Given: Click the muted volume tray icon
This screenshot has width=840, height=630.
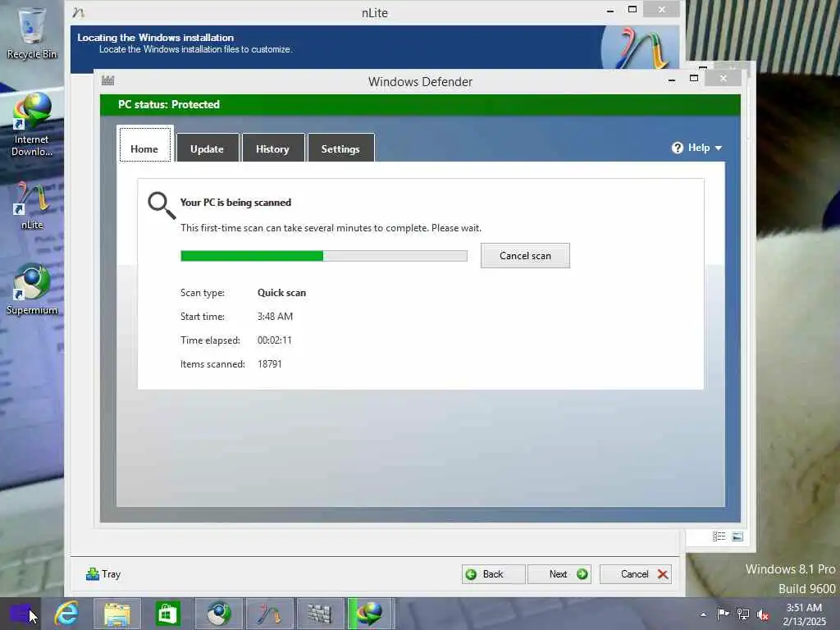Looking at the screenshot, I should (763, 614).
